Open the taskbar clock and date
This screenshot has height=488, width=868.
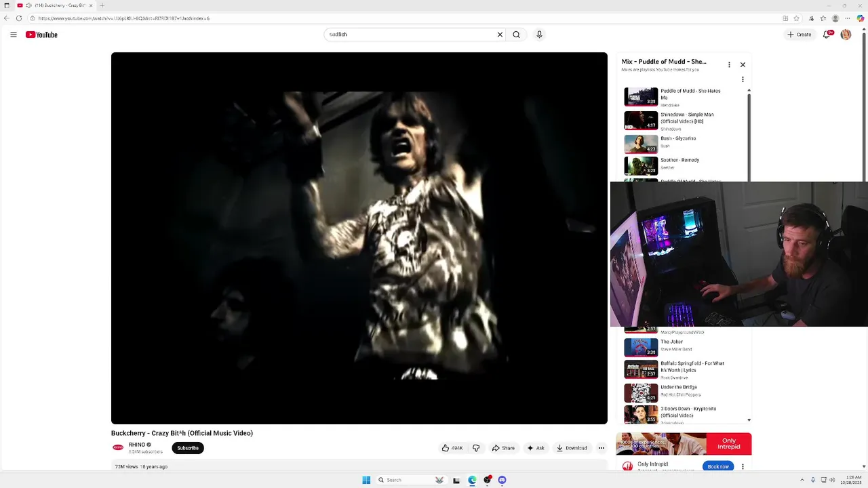point(852,480)
